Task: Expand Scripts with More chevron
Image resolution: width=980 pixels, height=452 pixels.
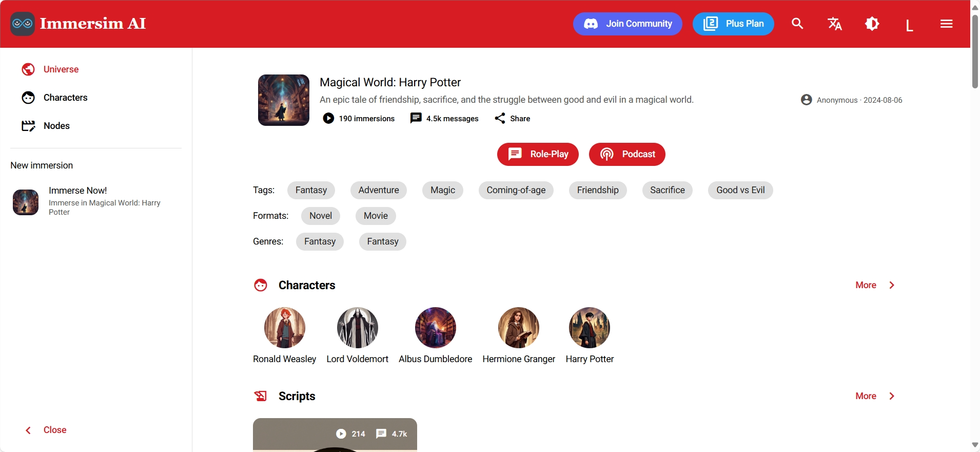Action: [892, 397]
